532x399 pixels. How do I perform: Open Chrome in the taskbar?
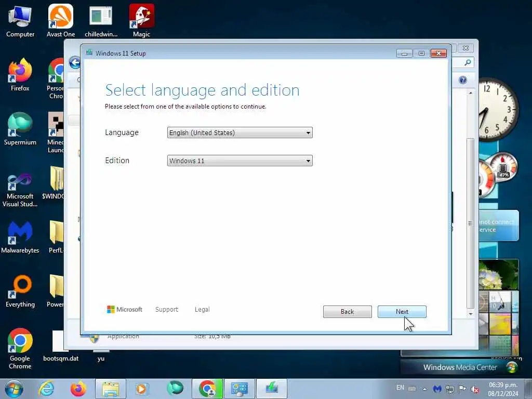tap(207, 389)
